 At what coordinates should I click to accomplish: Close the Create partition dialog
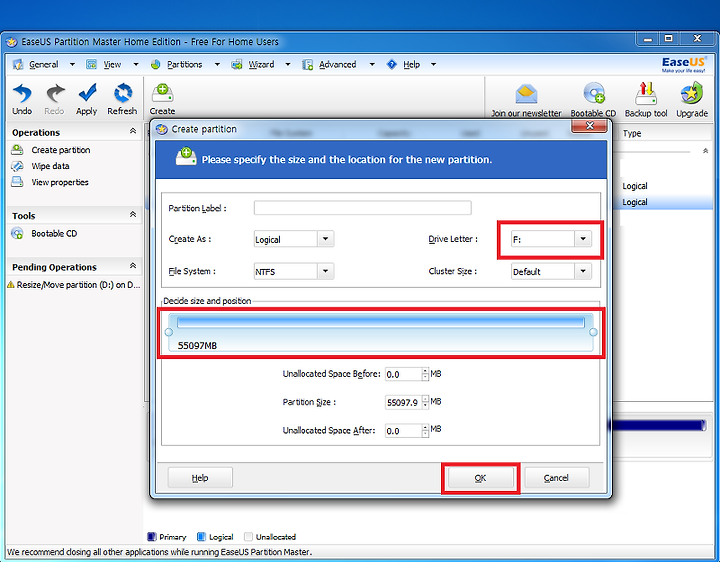(590, 126)
